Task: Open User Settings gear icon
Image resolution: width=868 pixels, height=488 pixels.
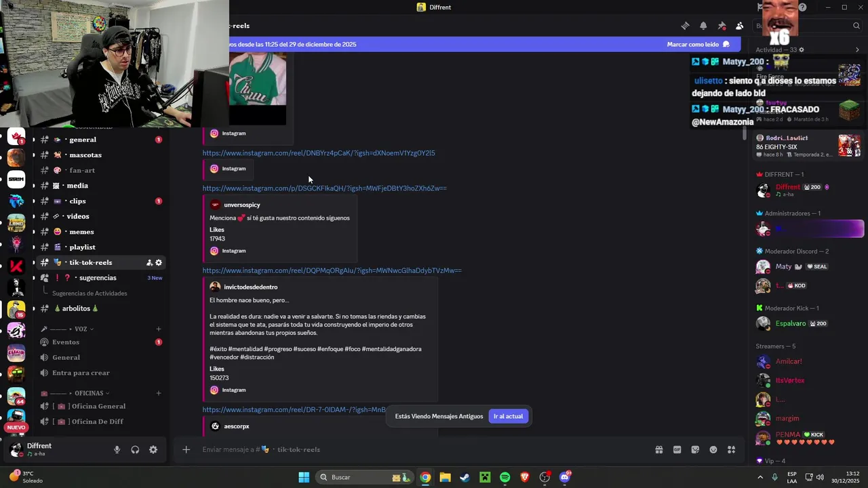Action: point(153,449)
